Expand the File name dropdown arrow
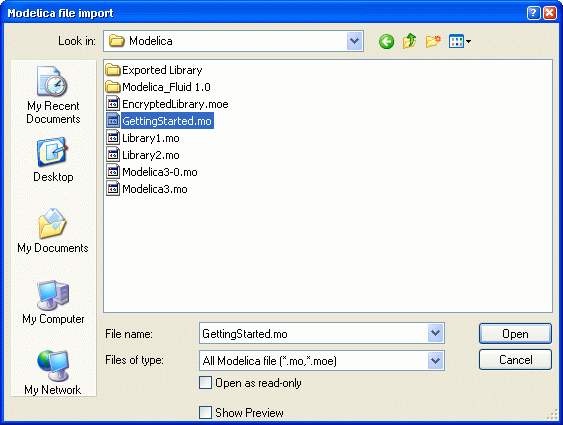Screen dimensions: 563x425 coord(436,333)
